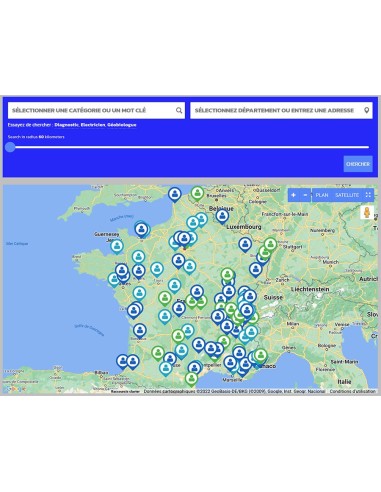Switch the map to SATELLITE view
This screenshot has width=381, height=492.
(347, 195)
